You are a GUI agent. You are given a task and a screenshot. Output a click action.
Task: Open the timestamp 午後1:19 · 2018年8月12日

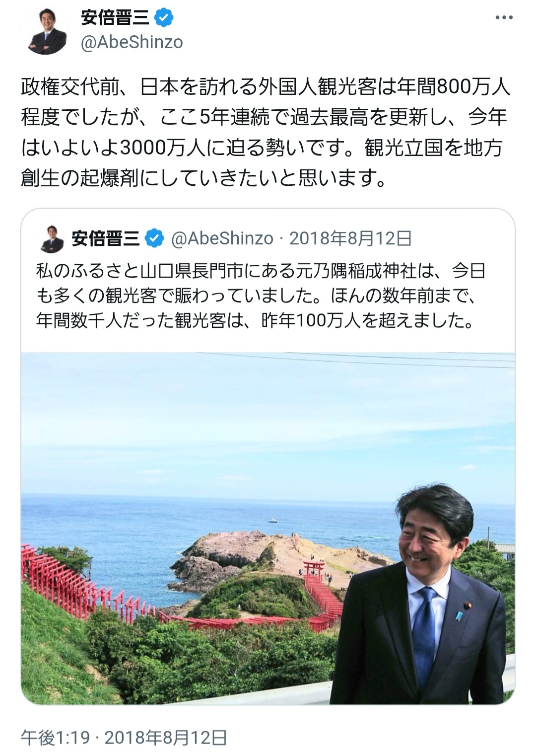click(x=124, y=738)
